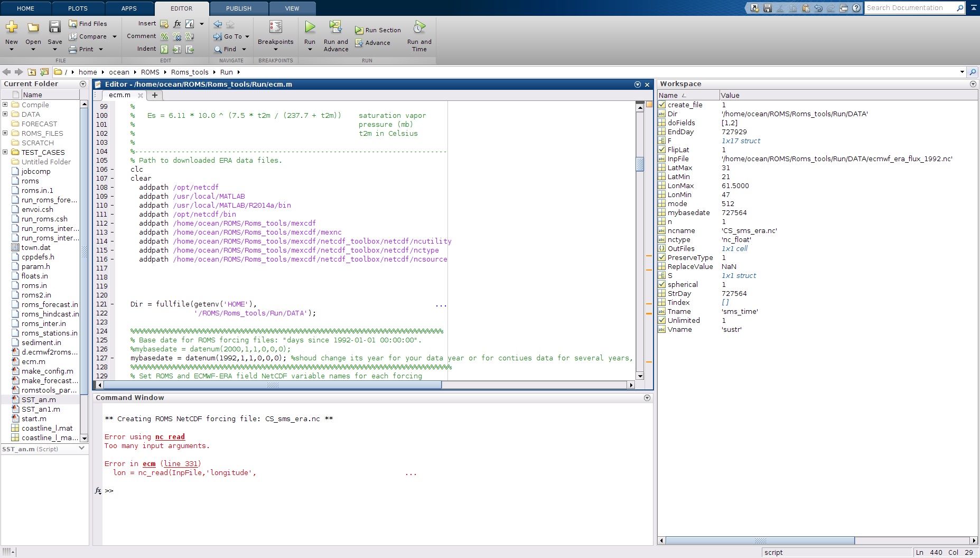Screen dimensions: 980x558
Task: Toggle the spherical variable checkbox
Action: tap(662, 285)
